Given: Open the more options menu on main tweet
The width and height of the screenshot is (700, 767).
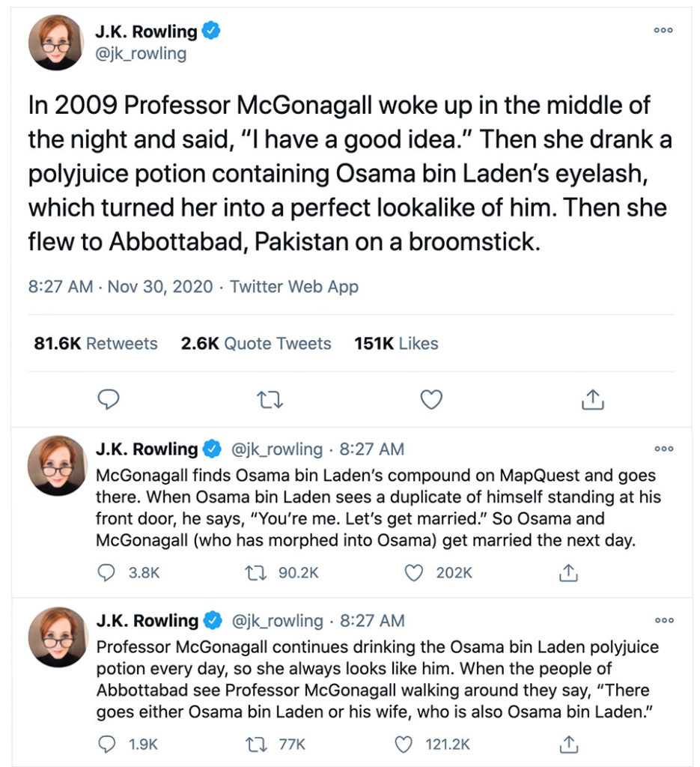Looking at the screenshot, I should [x=663, y=31].
